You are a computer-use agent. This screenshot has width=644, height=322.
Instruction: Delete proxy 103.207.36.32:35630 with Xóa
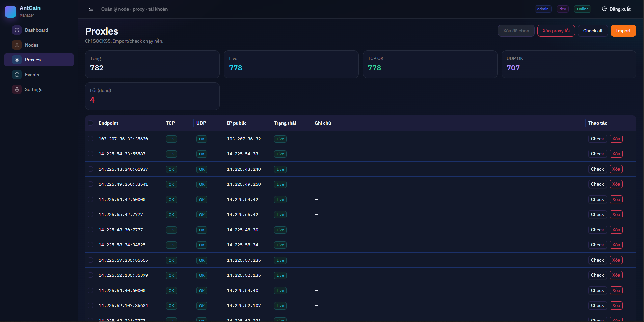(x=616, y=139)
